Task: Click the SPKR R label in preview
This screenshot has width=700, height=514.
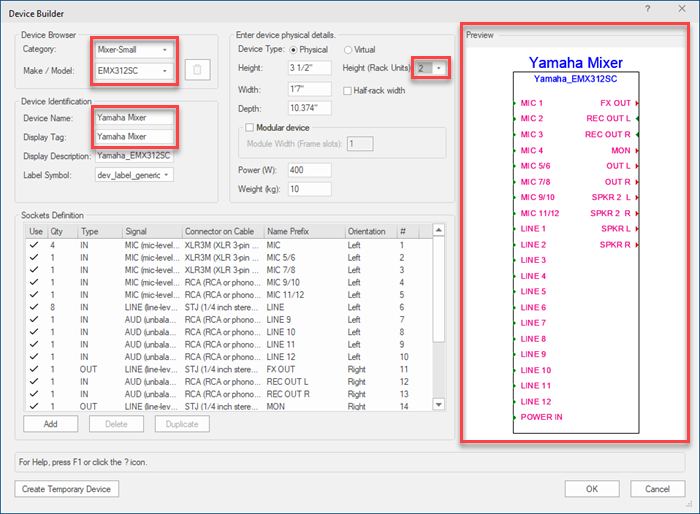Action: 615,244
